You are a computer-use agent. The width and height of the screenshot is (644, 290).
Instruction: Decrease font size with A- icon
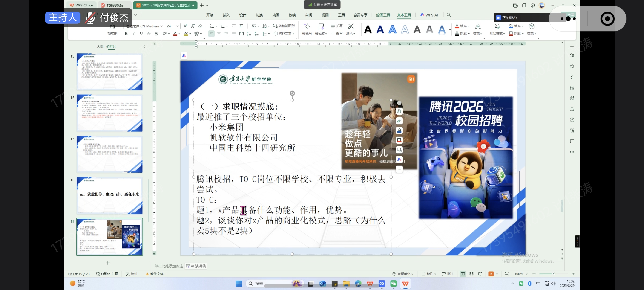(193, 26)
